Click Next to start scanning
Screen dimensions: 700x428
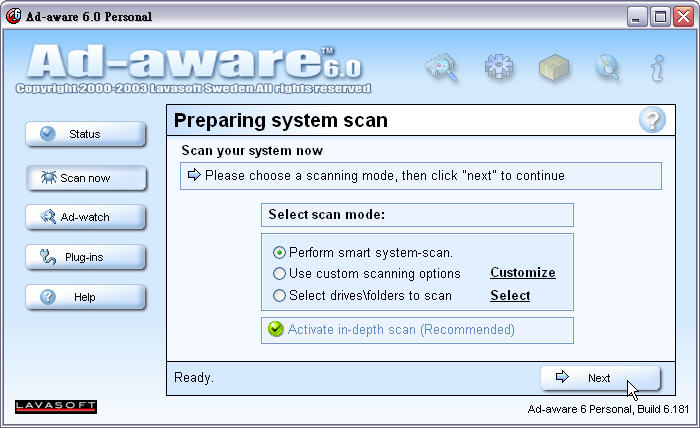[600, 378]
